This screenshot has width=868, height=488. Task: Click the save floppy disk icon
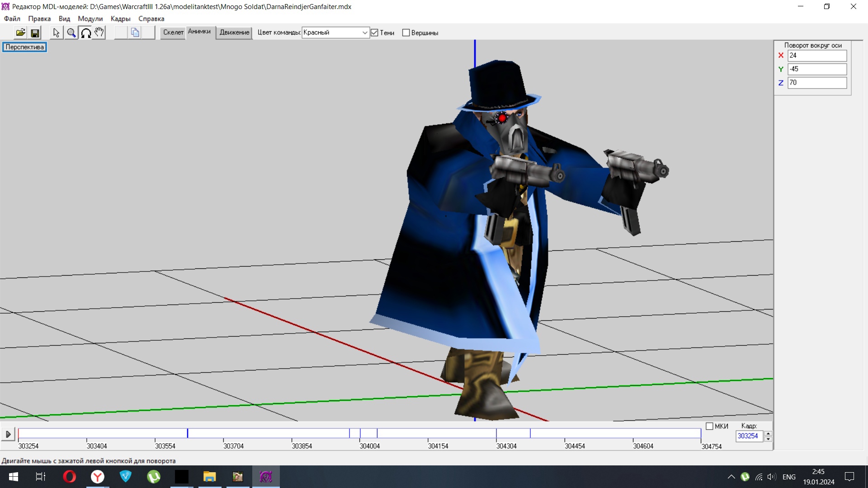pyautogui.click(x=35, y=33)
